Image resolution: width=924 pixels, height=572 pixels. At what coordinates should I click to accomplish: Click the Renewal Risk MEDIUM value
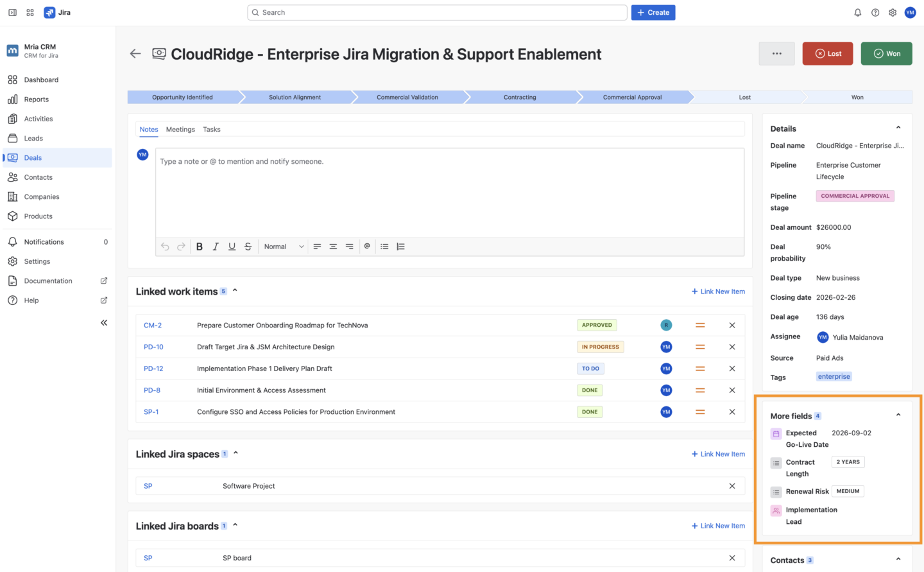pyautogui.click(x=848, y=491)
